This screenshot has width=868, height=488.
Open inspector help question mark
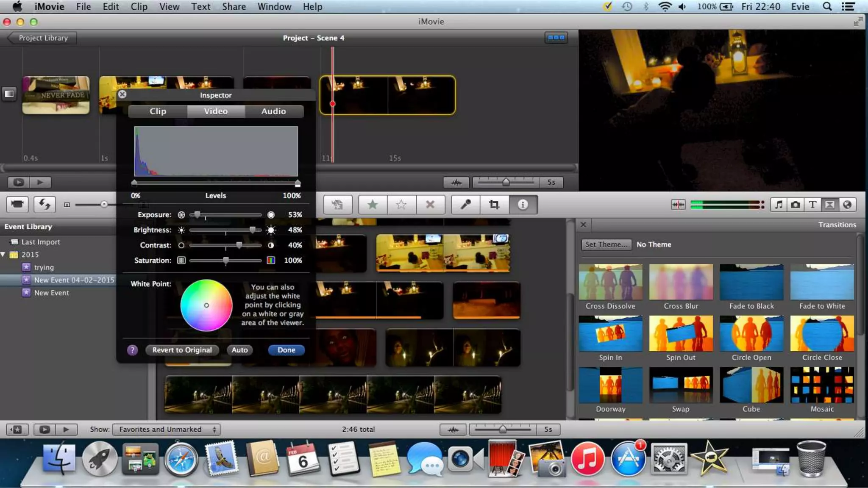(x=132, y=350)
